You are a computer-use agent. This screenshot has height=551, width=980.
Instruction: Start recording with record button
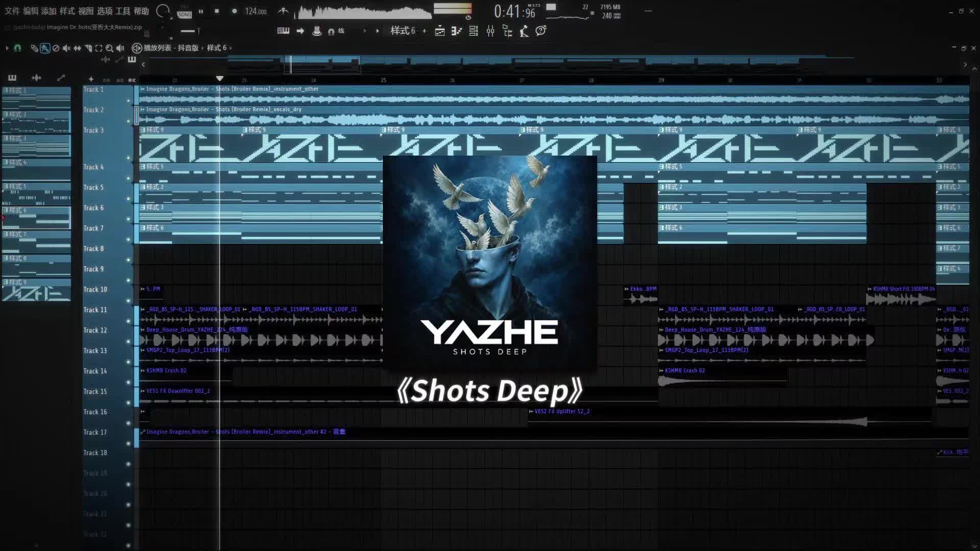234,11
